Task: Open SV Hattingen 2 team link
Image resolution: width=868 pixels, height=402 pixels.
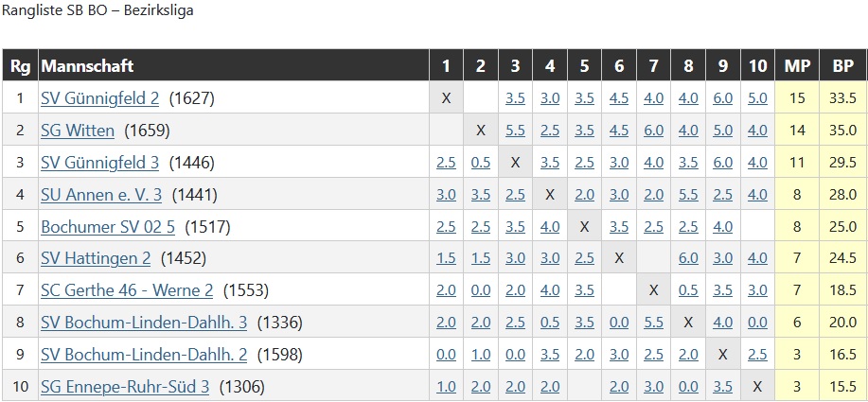Action: (x=96, y=258)
